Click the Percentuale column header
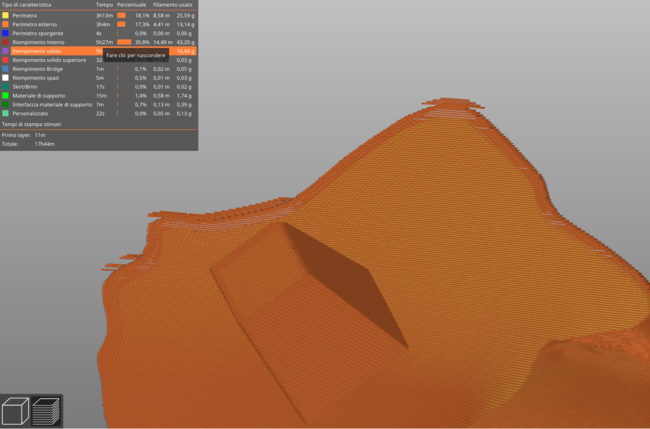This screenshot has height=429, width=650. [x=132, y=6]
